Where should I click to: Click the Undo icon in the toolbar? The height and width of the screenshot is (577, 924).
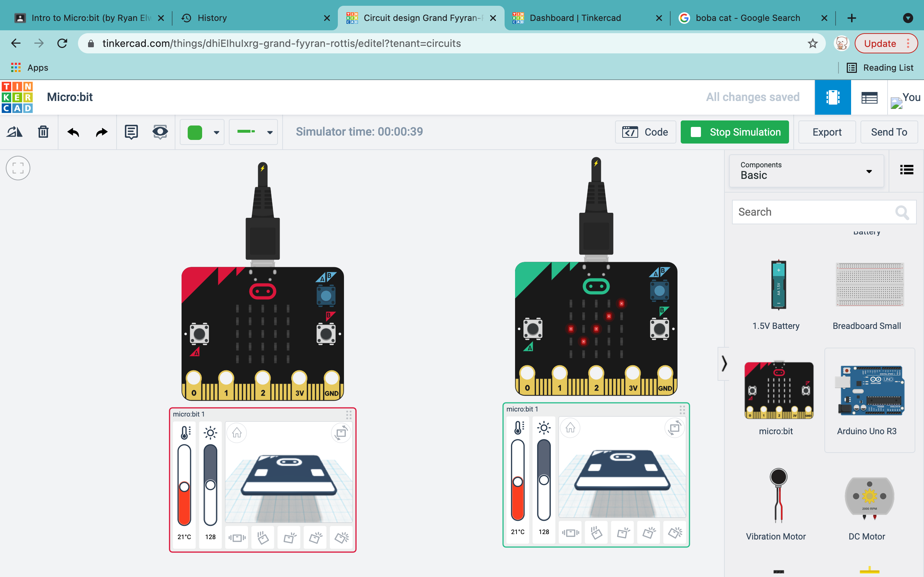(73, 132)
